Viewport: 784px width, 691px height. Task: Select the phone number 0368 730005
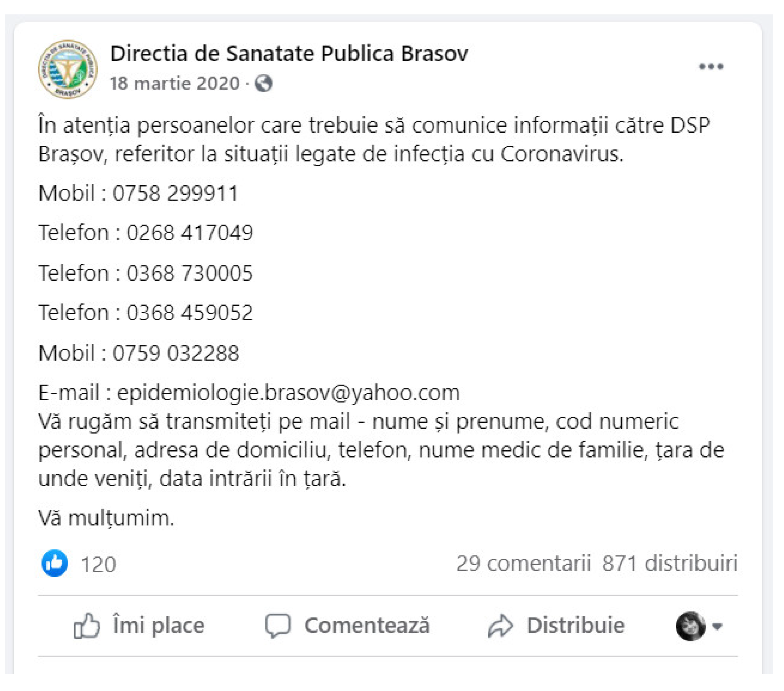click(x=190, y=273)
